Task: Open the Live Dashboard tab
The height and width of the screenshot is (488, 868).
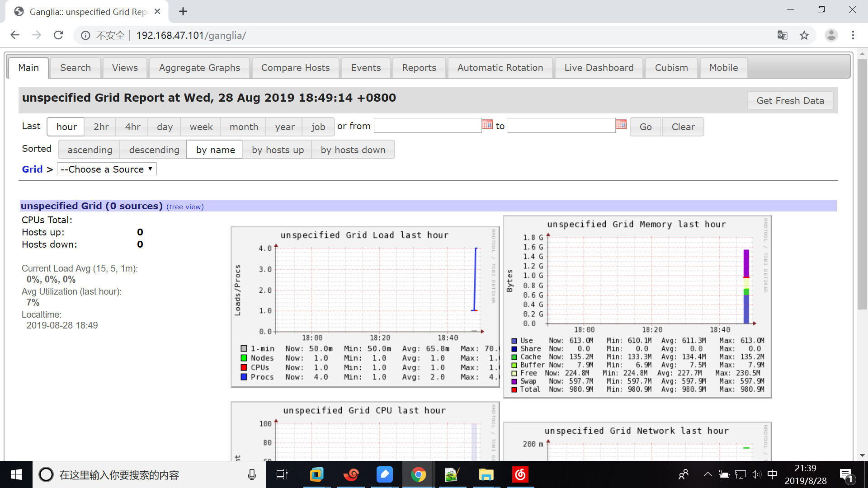Action: (x=599, y=68)
